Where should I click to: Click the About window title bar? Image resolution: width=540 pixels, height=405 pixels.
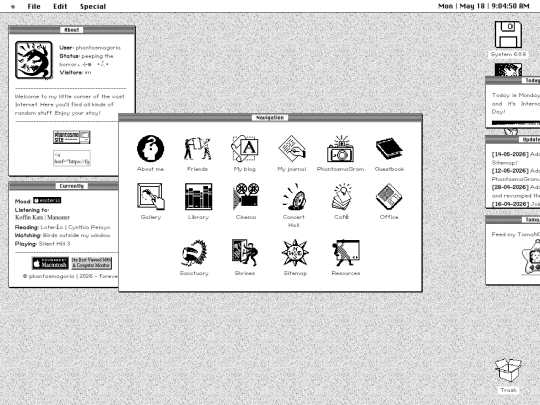72,30
